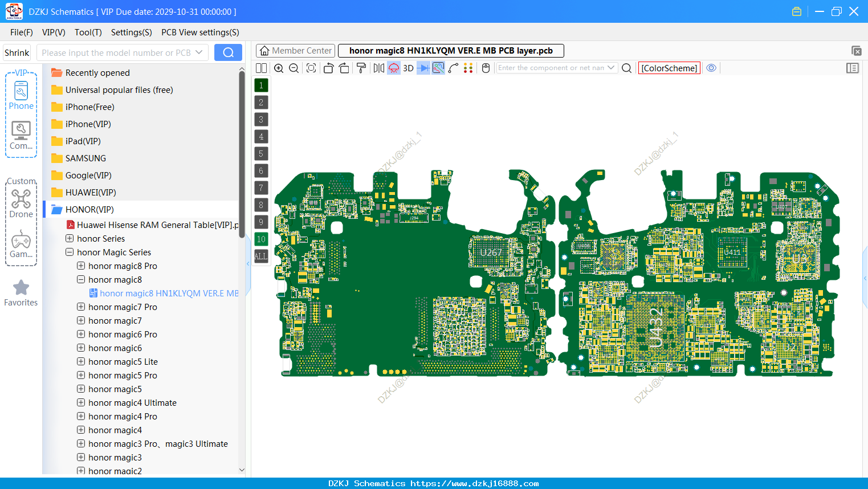This screenshot has width=868, height=489.
Task: Open honor magic8 HN1KLYQM VER.E MB file
Action: [x=164, y=293]
